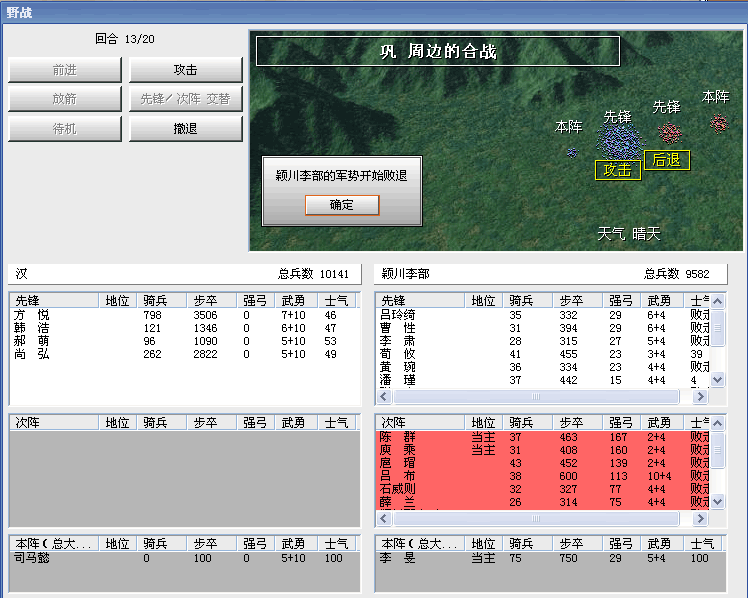The width and height of the screenshot is (748, 598).
Task: Click the 攻击 attack command button
Action: (185, 70)
